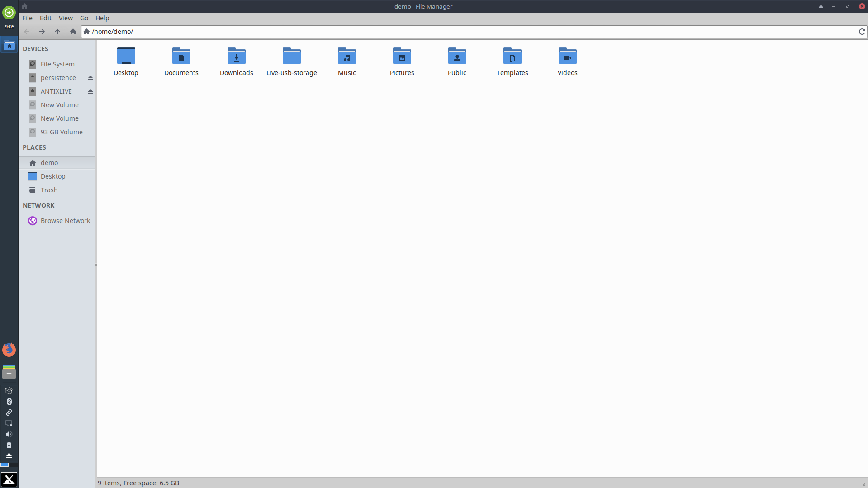This screenshot has height=488, width=868.
Task: Open the volume control tray icon
Action: [x=9, y=434]
